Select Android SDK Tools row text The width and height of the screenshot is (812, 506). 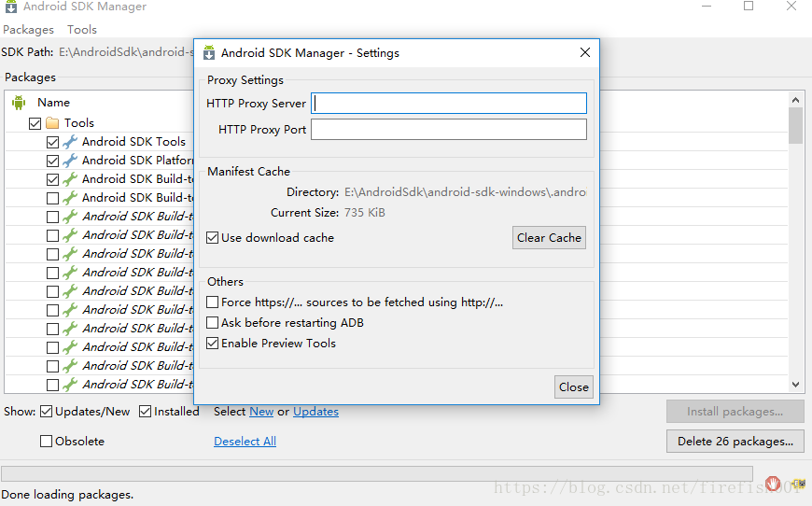[133, 141]
